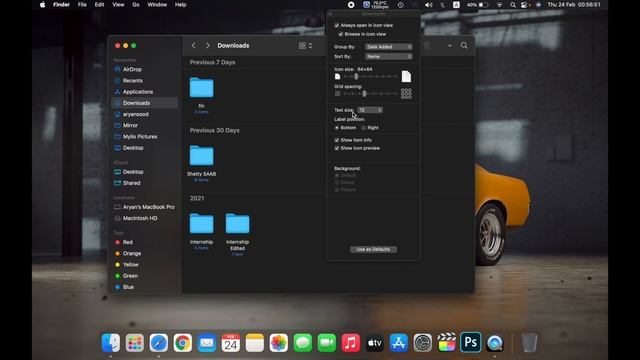The width and height of the screenshot is (640, 360).
Task: Click the Wi-Fi menu bar icon
Action: [x=499, y=5]
